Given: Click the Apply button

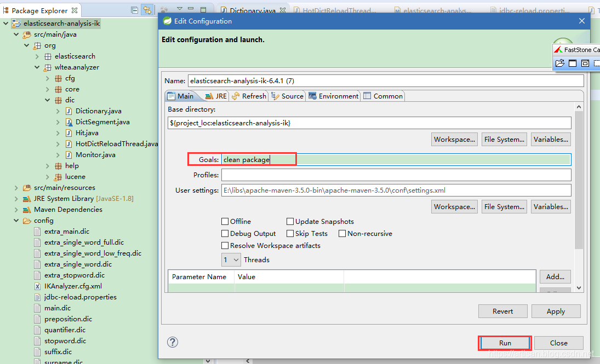Looking at the screenshot, I should [556, 311].
